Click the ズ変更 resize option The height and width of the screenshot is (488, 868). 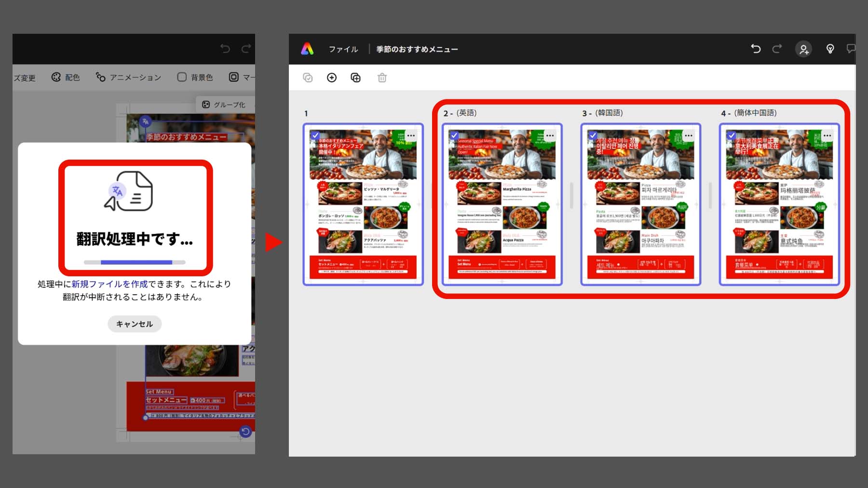pos(24,78)
